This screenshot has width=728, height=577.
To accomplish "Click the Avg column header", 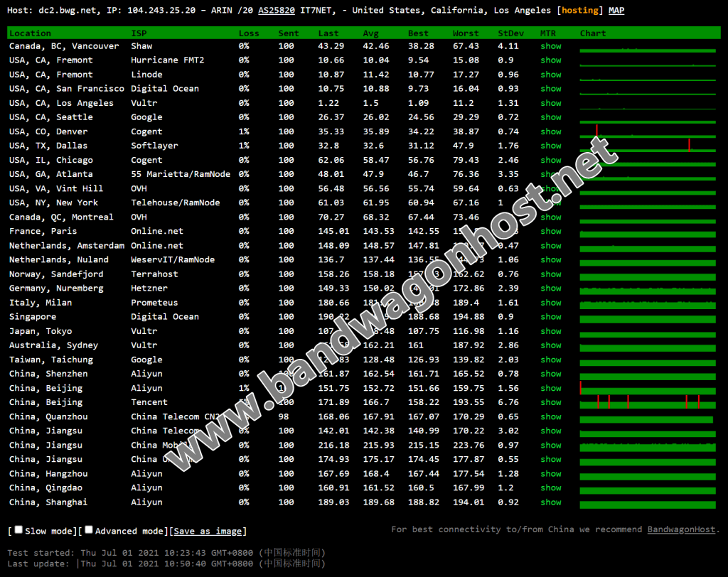I will tap(370, 33).
